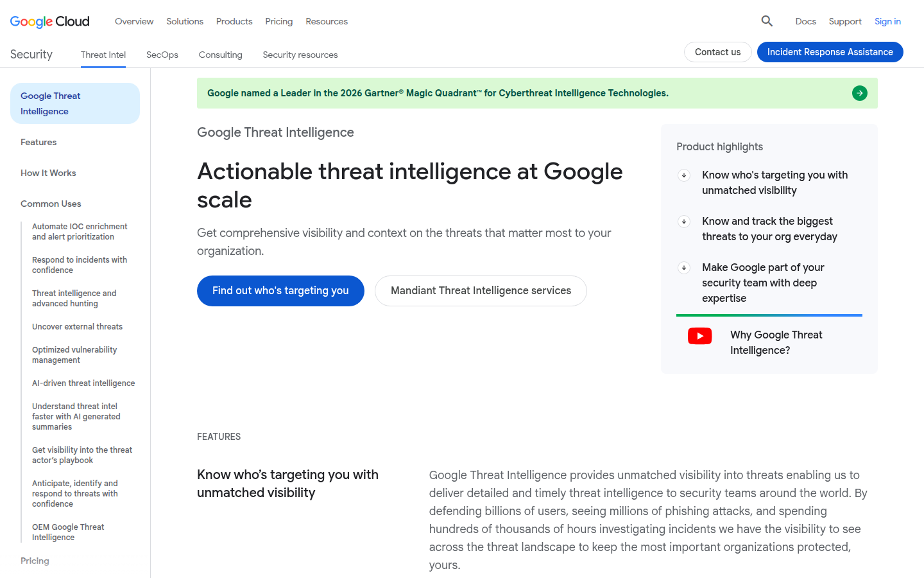Open 'AI-driven threat intelligence' sidebar link
This screenshot has width=924, height=578.
tap(83, 383)
